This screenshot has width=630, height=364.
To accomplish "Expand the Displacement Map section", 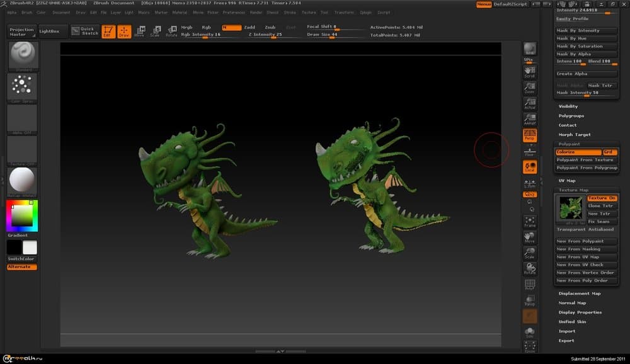I will [579, 293].
